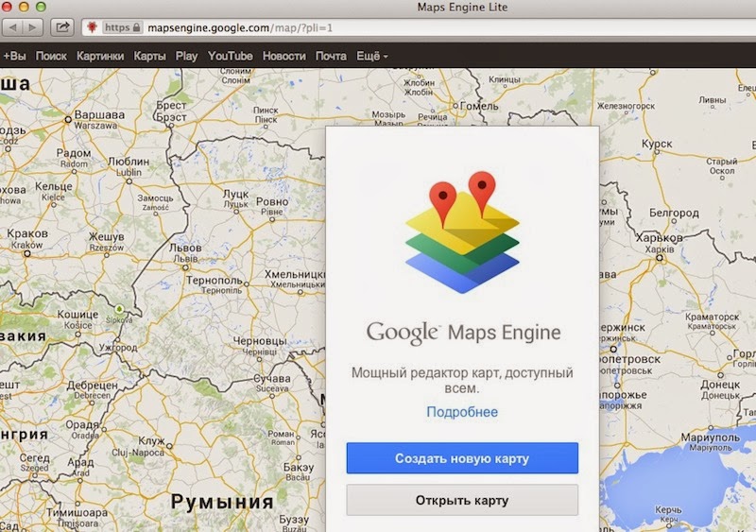
Task: Click the Луцк city label
Action: pos(235,194)
